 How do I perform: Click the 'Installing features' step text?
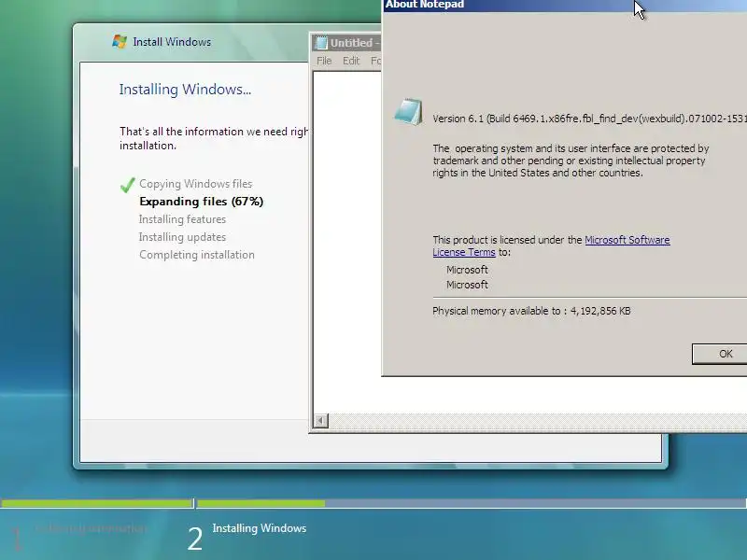point(182,219)
